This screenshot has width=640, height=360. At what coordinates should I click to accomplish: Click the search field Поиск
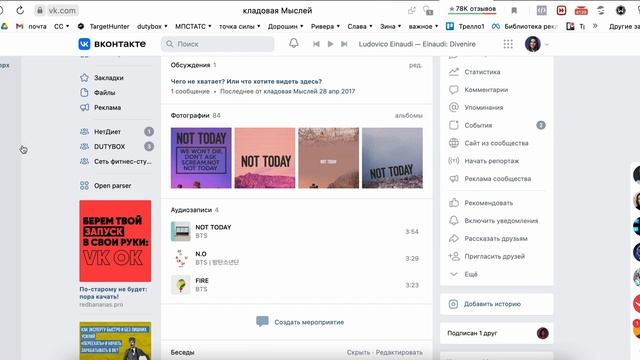(218, 44)
